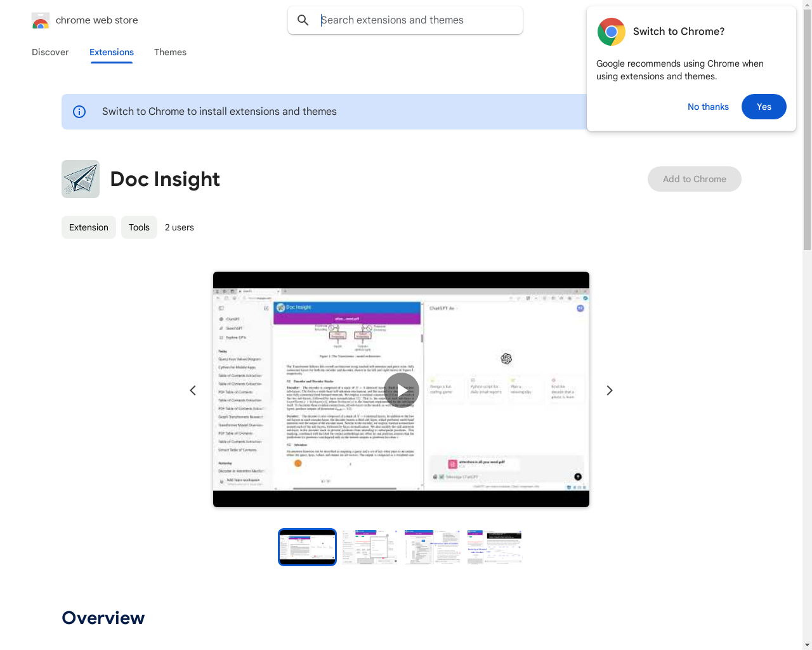
Task: Click the chrome web store title text
Action: 97,20
